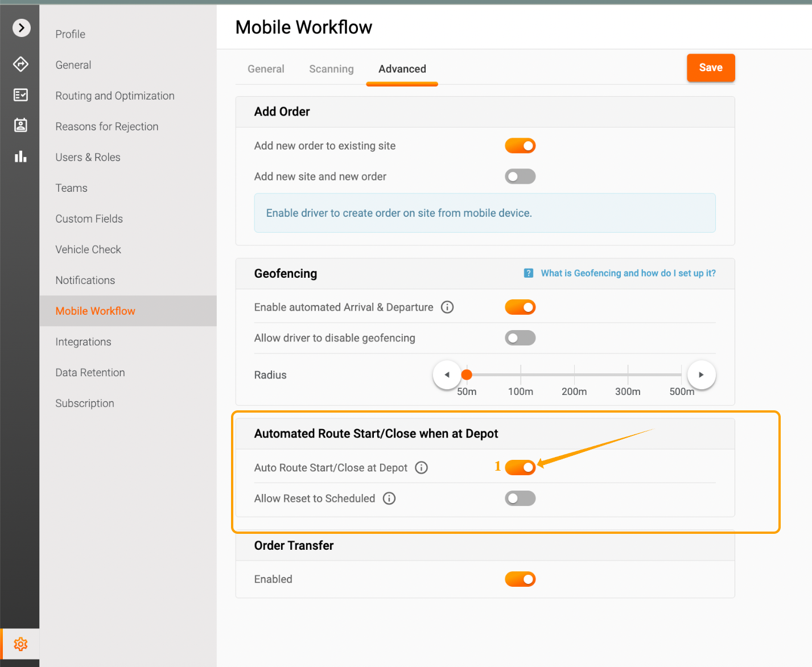Open the Integrations settings

tap(84, 341)
